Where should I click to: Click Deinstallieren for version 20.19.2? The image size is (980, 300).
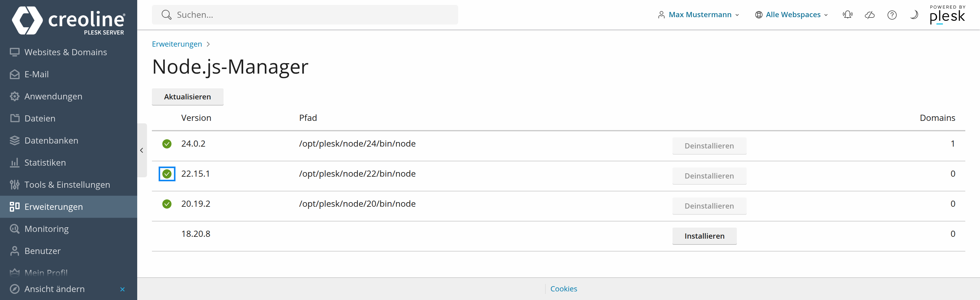(x=709, y=206)
